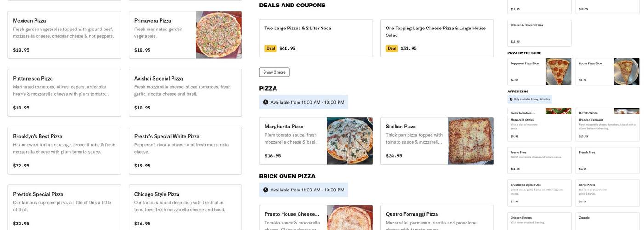Open the Presto House Cheese pizza image
644x230 pixels.
[350, 217]
